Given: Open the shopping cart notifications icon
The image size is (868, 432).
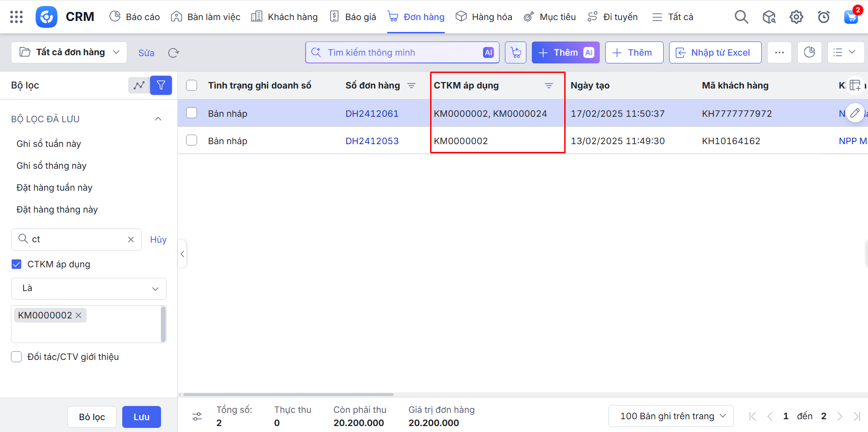Looking at the screenshot, I should pos(851,17).
